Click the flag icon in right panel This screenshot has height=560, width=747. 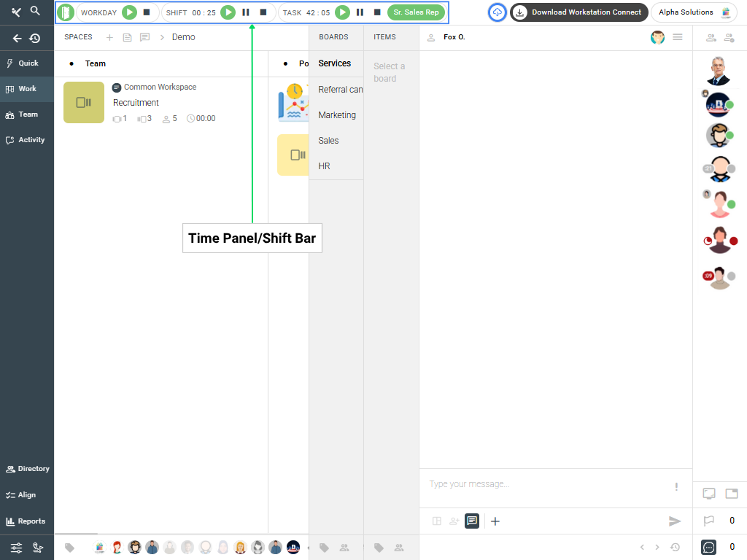pyautogui.click(x=708, y=521)
